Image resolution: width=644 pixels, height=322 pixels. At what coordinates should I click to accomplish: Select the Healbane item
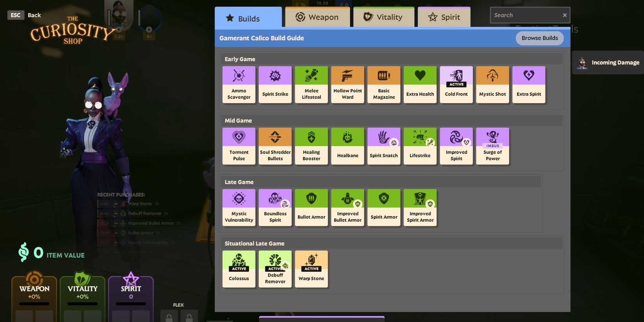[x=347, y=146]
